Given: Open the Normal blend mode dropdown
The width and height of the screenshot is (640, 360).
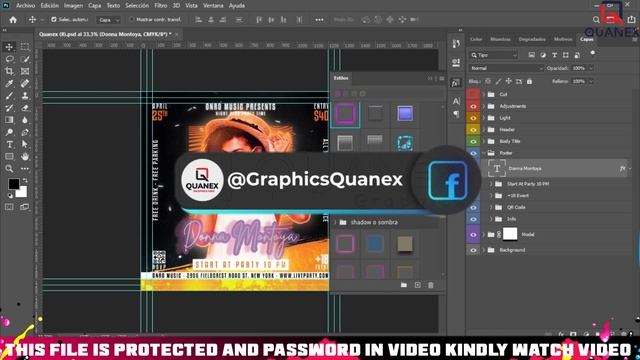Looking at the screenshot, I should 506,68.
